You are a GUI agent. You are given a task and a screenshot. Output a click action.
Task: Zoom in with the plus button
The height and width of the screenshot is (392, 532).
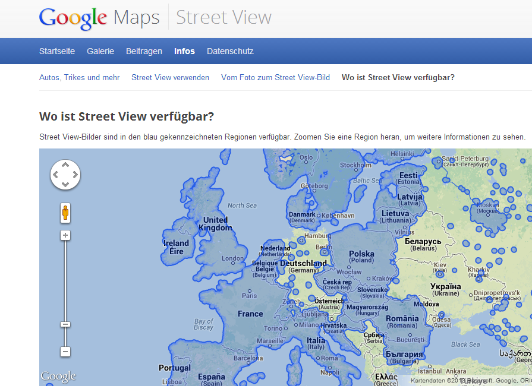pyautogui.click(x=65, y=235)
